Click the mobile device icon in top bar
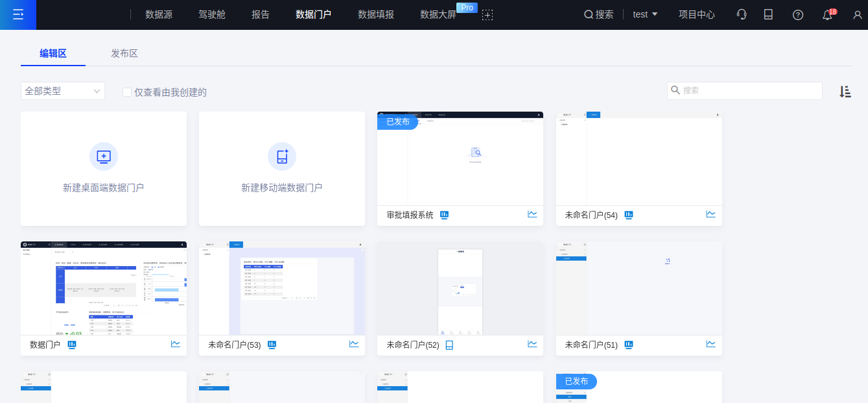 [x=768, y=14]
